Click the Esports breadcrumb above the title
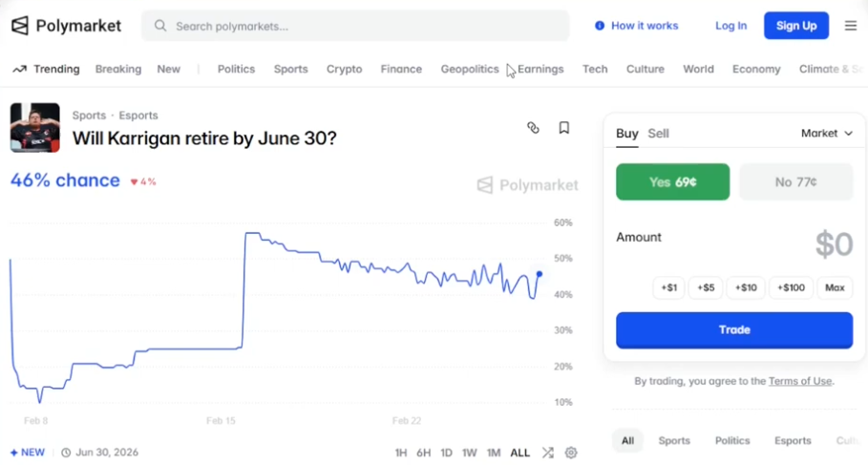This screenshot has height=465, width=868. point(138,116)
